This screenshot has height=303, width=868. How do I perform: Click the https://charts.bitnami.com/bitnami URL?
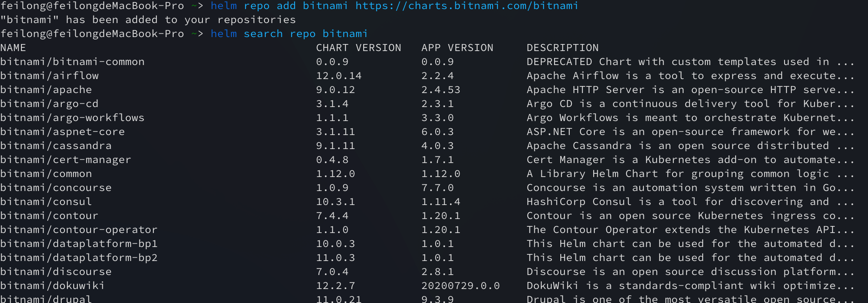point(467,6)
